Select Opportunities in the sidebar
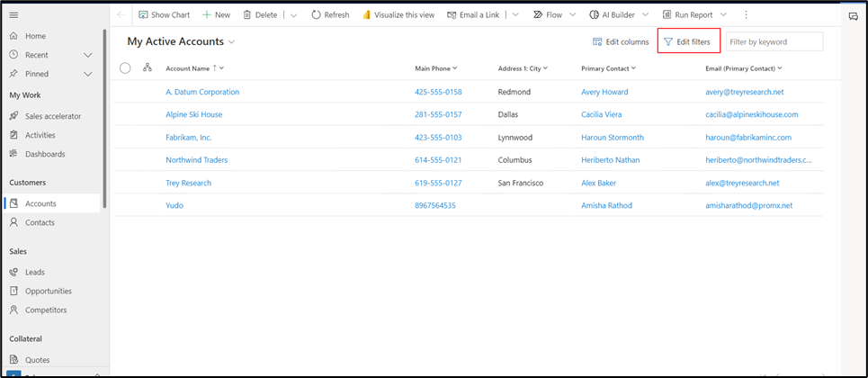868x378 pixels. [x=49, y=291]
